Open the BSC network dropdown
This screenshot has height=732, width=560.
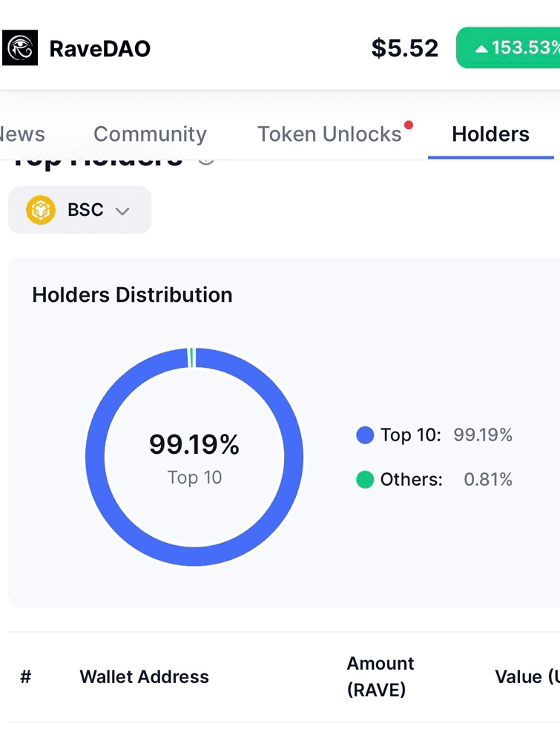tap(80, 210)
